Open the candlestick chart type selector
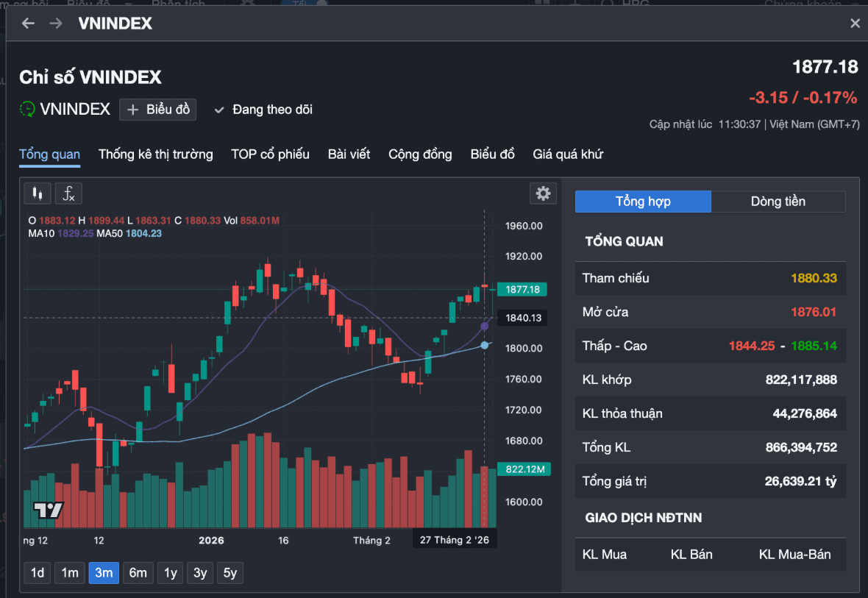 pos(38,193)
